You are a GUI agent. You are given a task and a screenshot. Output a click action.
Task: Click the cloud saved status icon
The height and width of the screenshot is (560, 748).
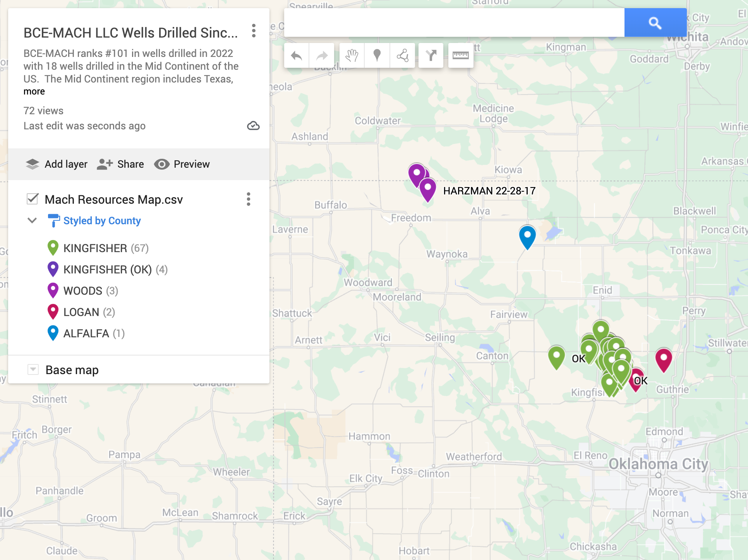click(253, 126)
